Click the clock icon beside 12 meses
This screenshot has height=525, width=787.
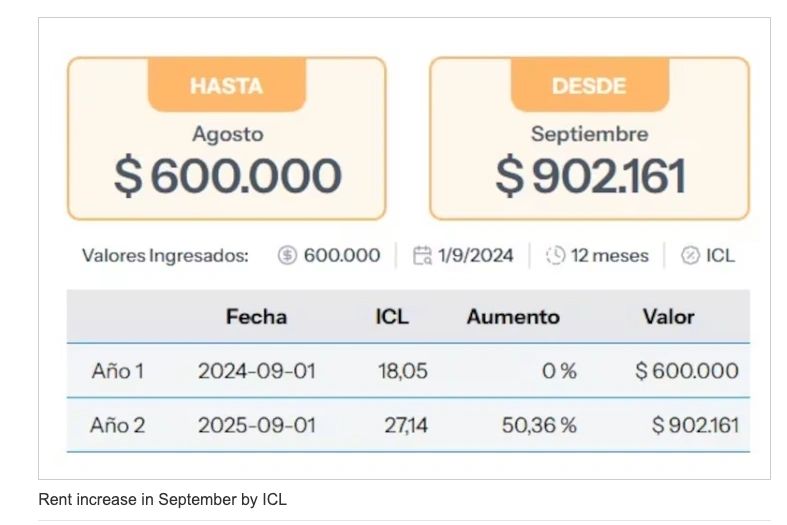555,255
